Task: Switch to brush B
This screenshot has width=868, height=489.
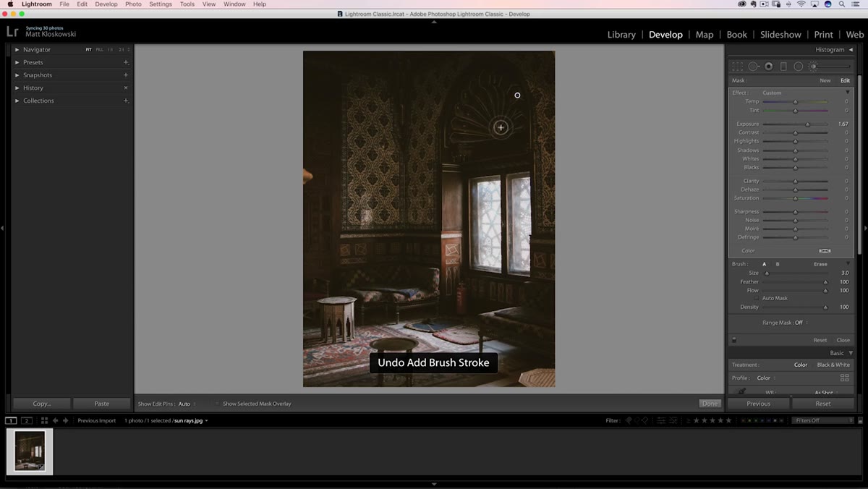Action: [x=778, y=264]
